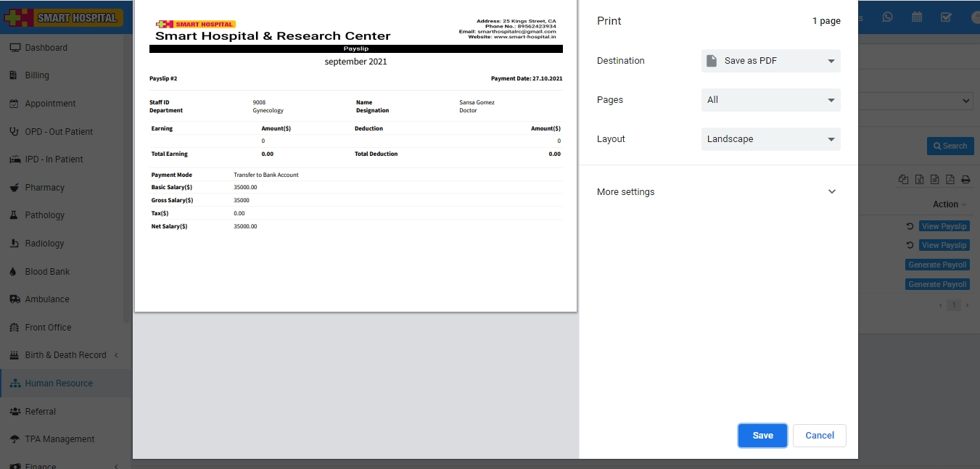Export table as PDF icon
The width and height of the screenshot is (980, 469).
(950, 180)
